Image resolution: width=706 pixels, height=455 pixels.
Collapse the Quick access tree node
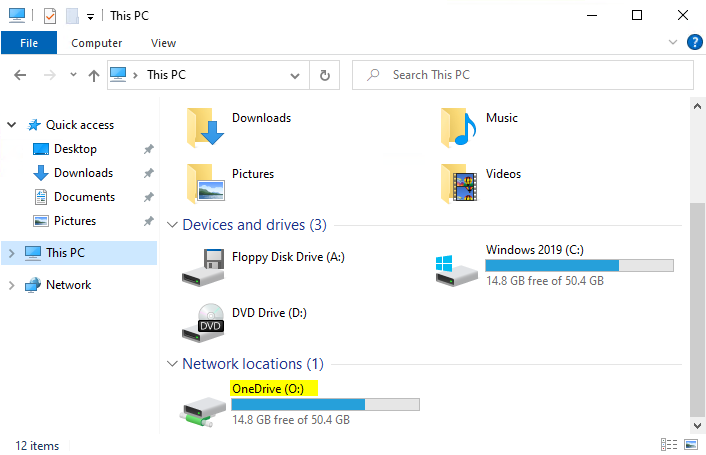click(12, 125)
